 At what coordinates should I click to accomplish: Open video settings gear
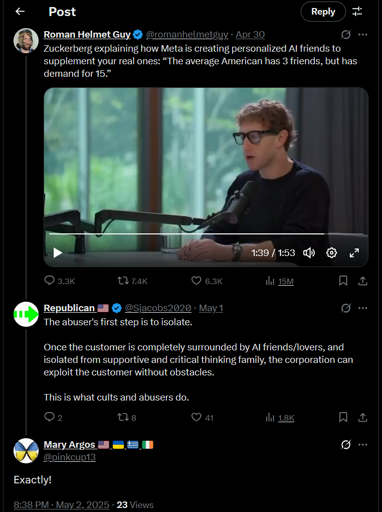pos(331,253)
